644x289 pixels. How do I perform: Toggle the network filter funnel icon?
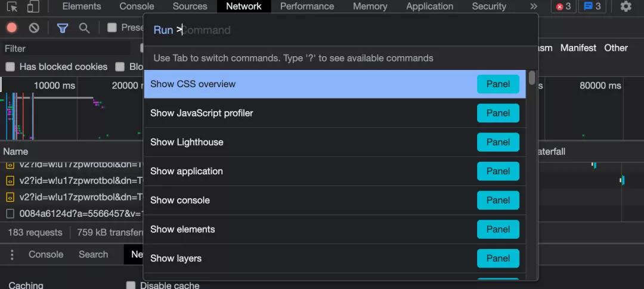coord(63,27)
